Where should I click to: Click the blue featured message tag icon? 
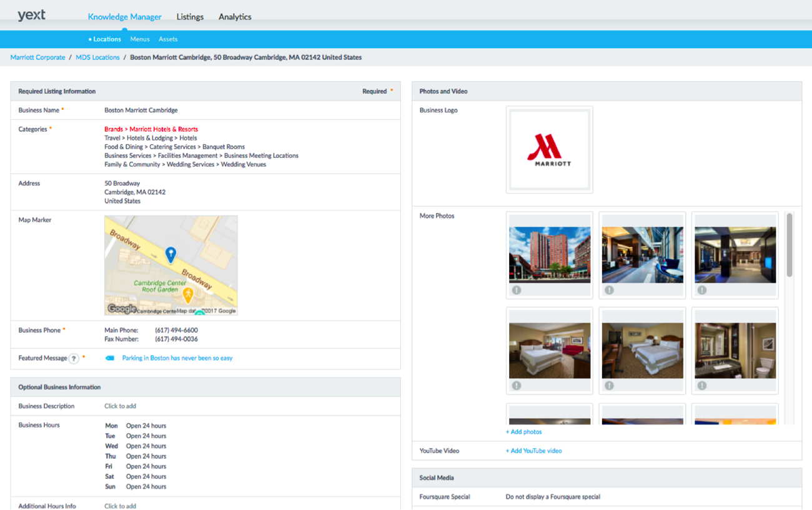pyautogui.click(x=110, y=358)
